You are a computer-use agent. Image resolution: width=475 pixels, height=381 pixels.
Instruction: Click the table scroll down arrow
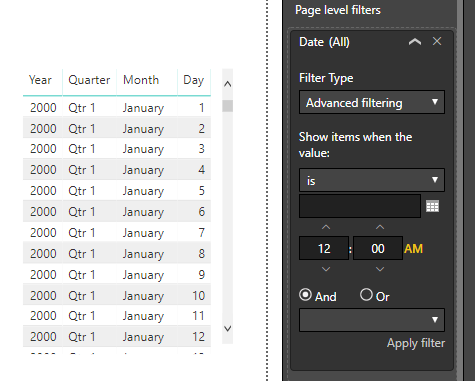(x=228, y=329)
